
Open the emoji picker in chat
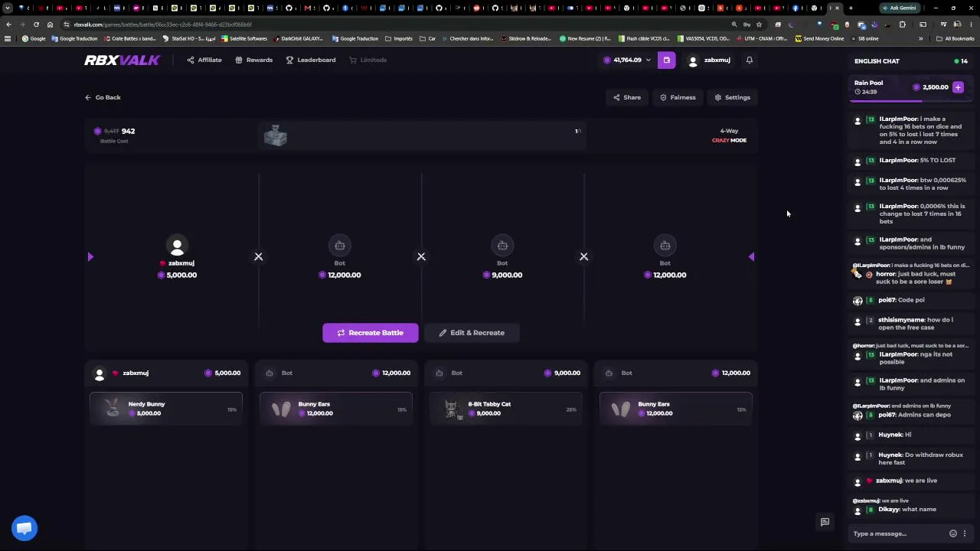[952, 533]
